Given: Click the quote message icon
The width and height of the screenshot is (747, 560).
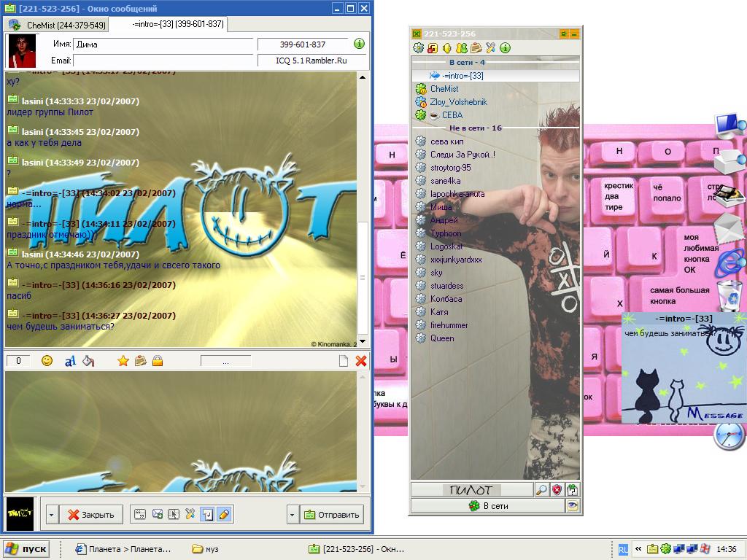Looking at the screenshot, I should click(140, 515).
